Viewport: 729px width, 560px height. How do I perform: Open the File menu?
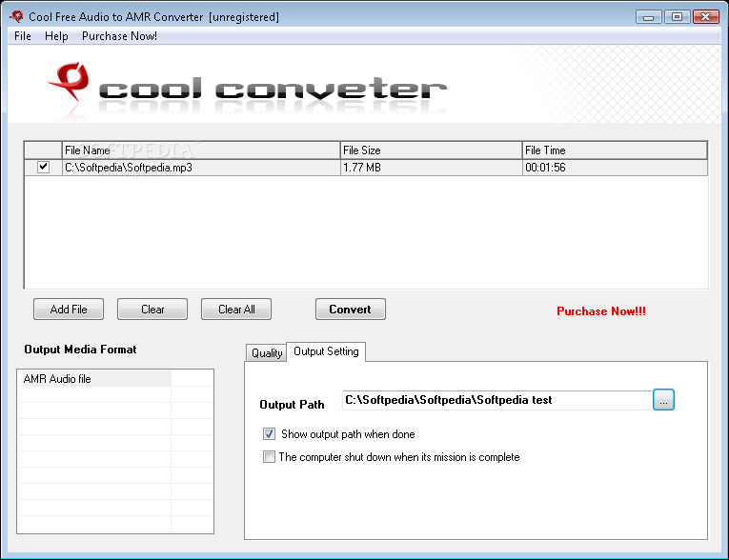pos(22,36)
